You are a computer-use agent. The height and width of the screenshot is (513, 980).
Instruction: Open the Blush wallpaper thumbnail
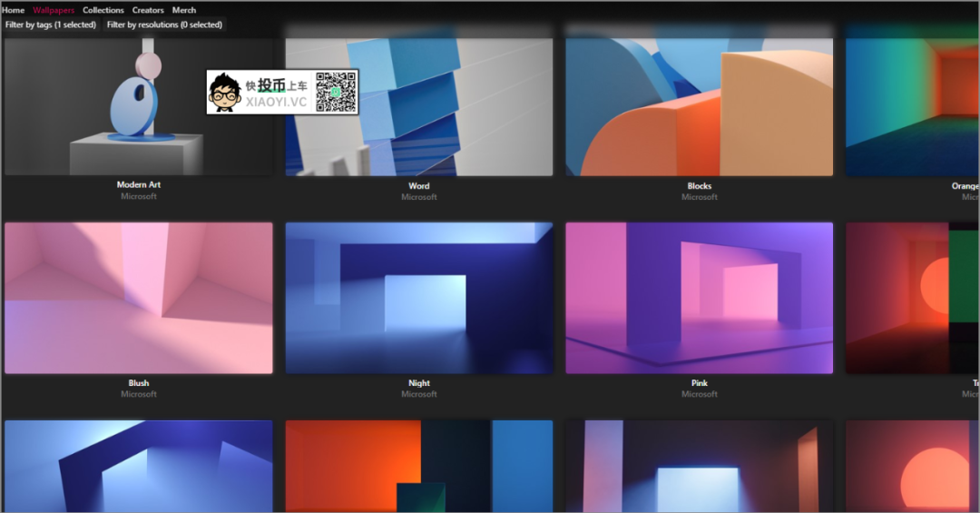138,298
